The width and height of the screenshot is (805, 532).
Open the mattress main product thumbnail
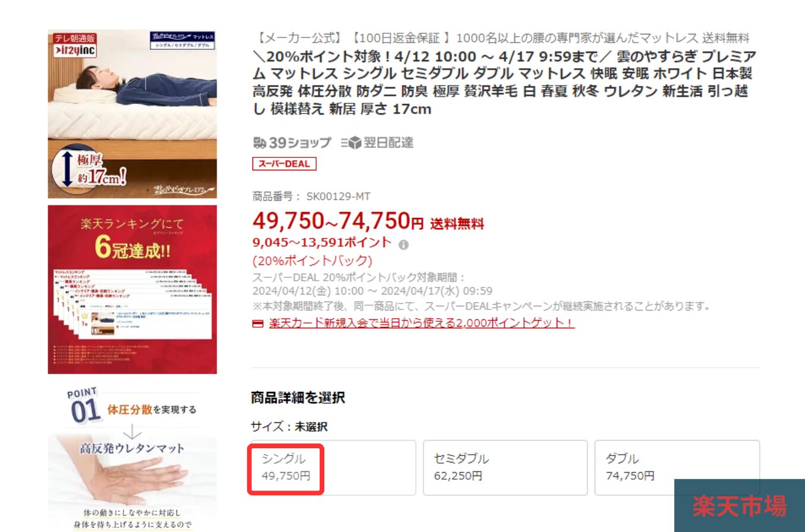pos(132,114)
